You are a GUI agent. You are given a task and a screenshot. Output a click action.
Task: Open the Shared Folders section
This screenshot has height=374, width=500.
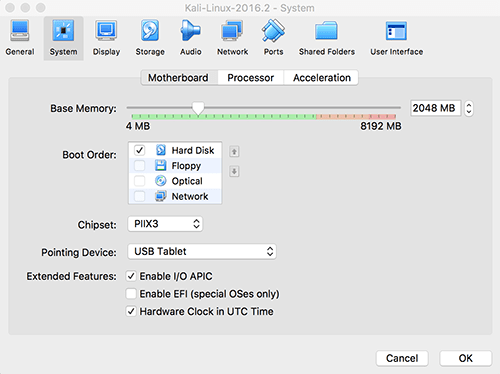coord(327,38)
